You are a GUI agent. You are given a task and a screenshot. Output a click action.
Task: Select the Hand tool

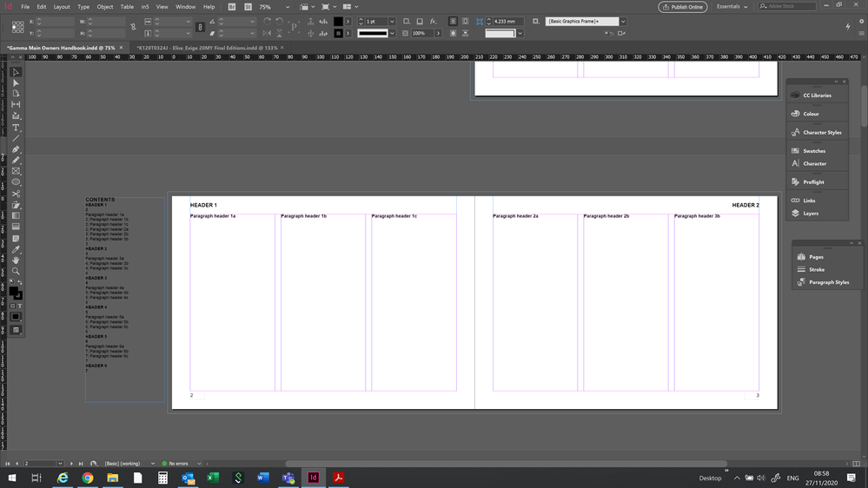click(16, 260)
